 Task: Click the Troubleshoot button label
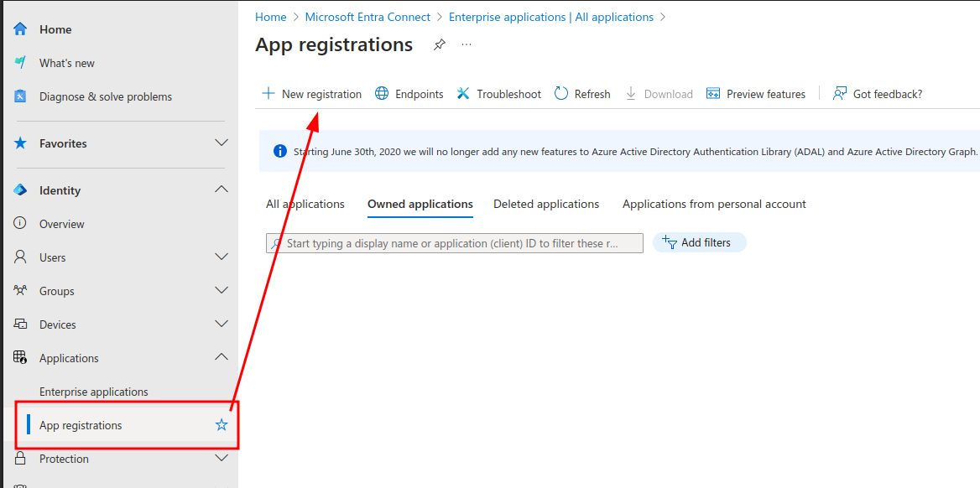[508, 95]
